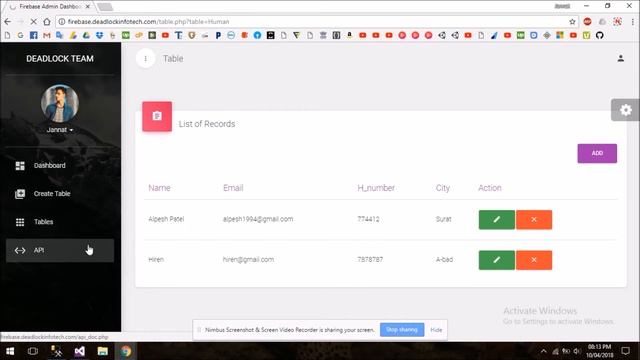Click the City column header
Screen dimensions: 640x360
click(x=442, y=188)
